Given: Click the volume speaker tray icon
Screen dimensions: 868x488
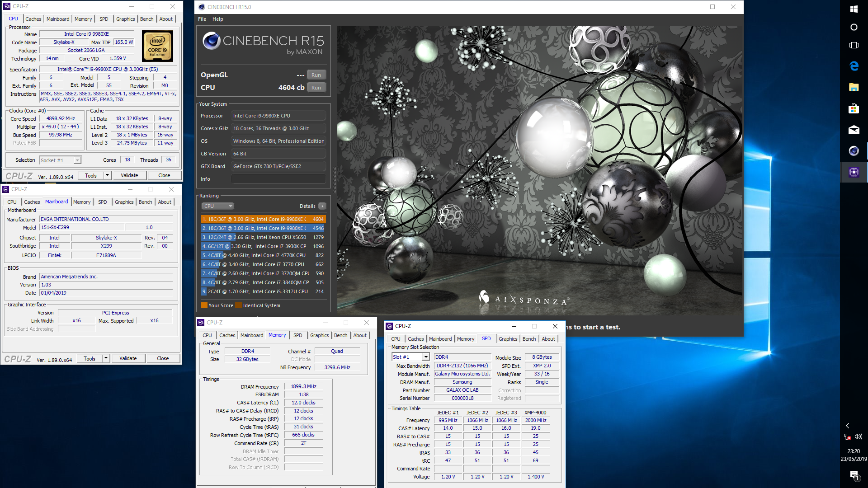Looking at the screenshot, I should tap(859, 436).
